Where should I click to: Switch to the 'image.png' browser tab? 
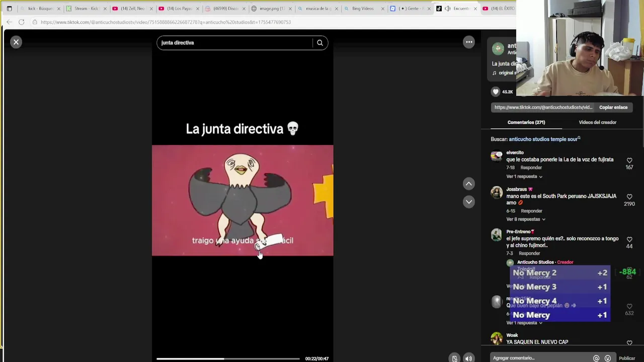[x=272, y=9]
